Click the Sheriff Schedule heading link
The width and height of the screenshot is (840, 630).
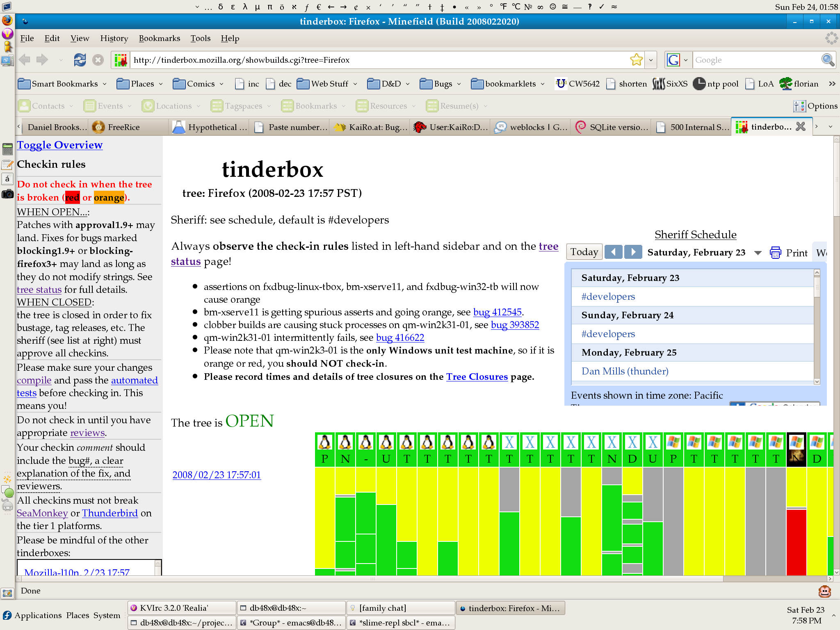[696, 235]
